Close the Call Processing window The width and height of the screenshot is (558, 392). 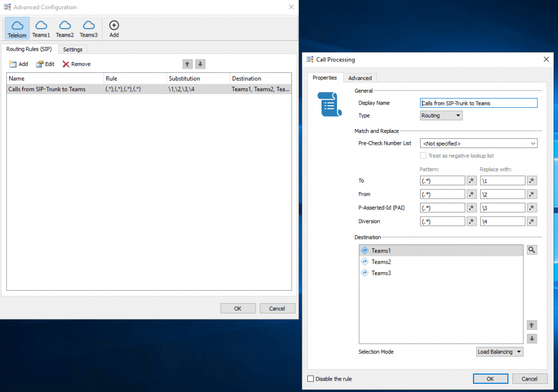(546, 59)
